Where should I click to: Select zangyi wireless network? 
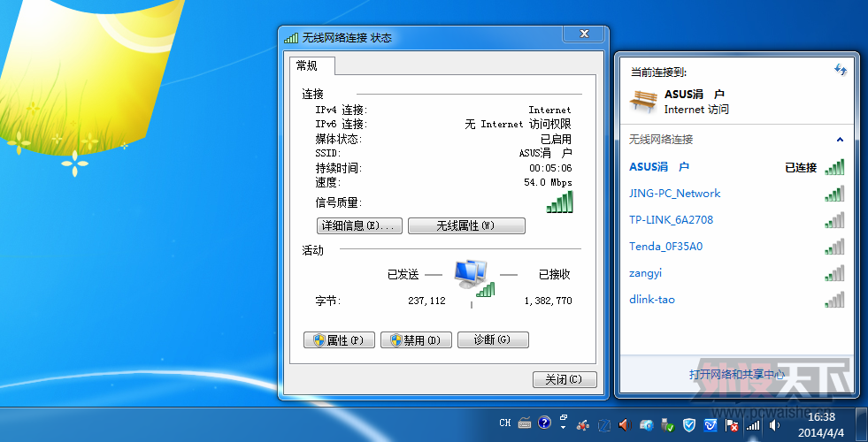click(x=737, y=273)
